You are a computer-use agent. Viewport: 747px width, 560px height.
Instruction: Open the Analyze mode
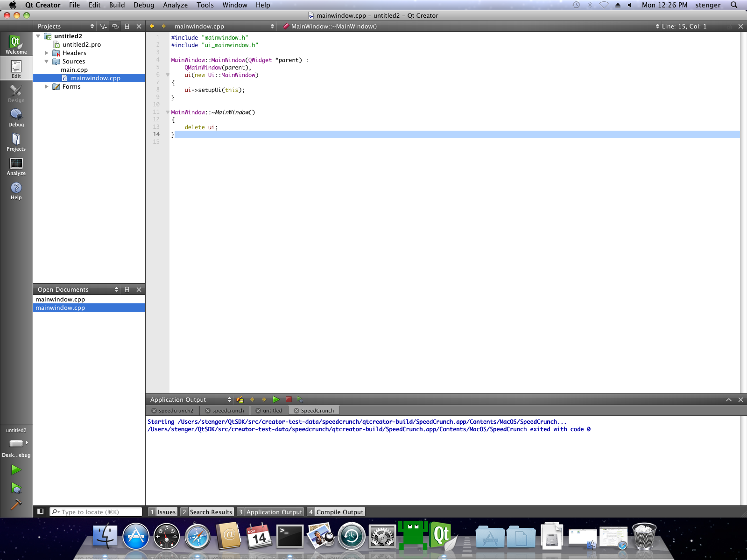(x=16, y=166)
